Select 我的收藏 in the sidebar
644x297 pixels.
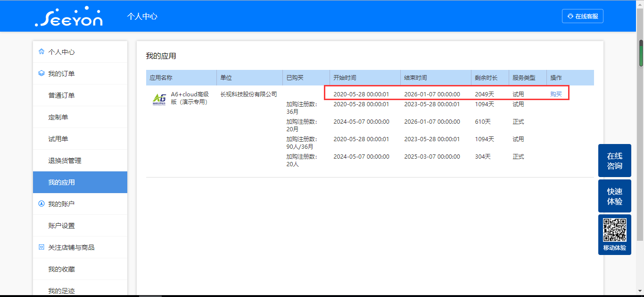pos(80,269)
